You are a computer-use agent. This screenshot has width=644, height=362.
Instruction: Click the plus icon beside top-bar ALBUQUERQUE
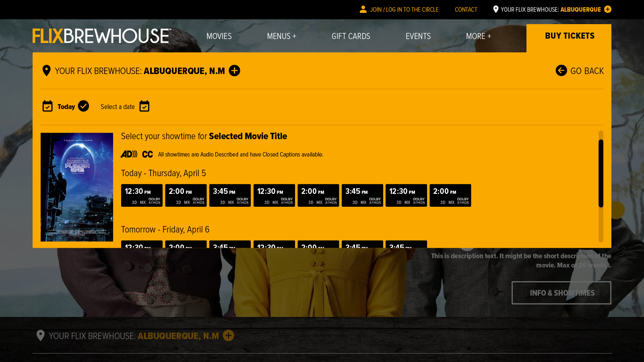[x=608, y=9]
